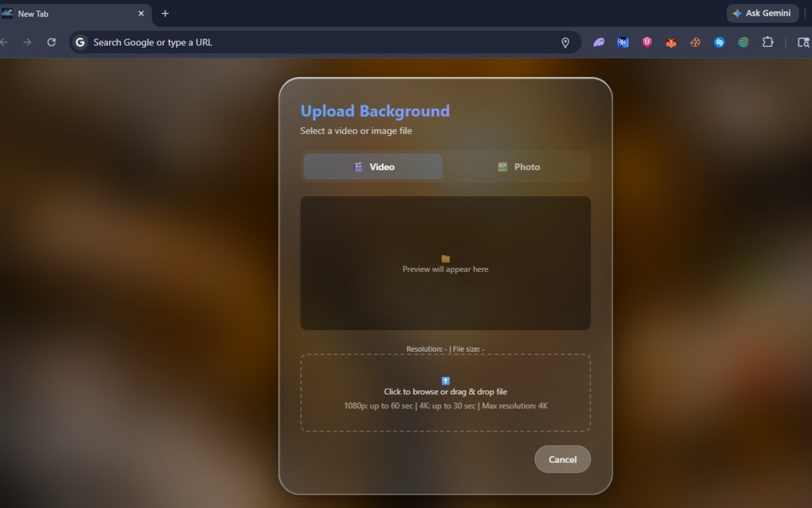Click the upload arrow icon in drop zone
Image resolution: width=812 pixels, height=508 pixels.
point(445,381)
